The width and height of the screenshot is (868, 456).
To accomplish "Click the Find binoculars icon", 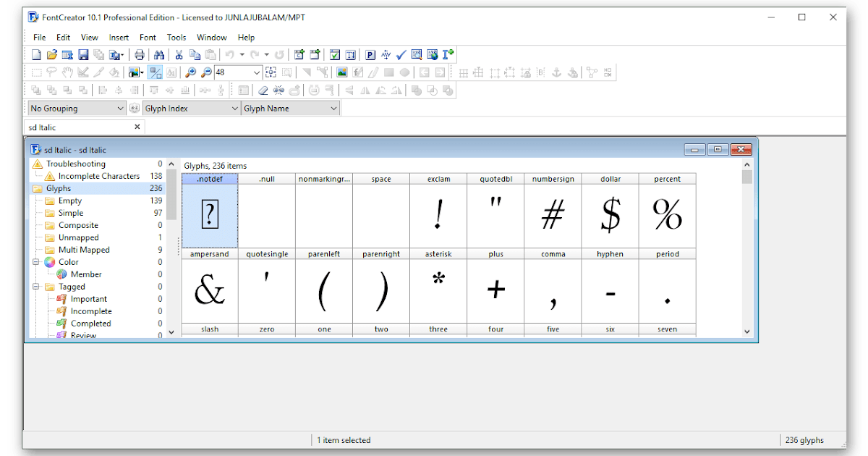I will pos(159,54).
